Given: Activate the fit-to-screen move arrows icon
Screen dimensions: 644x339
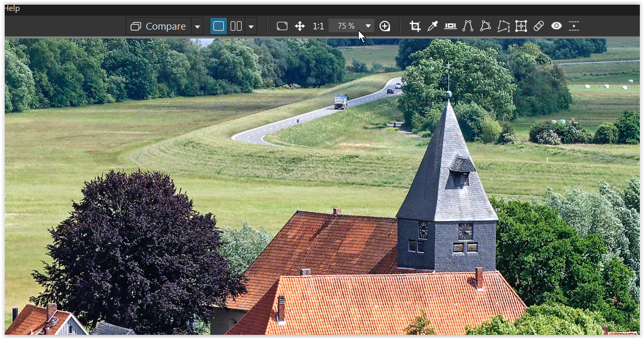Looking at the screenshot, I should tap(300, 26).
